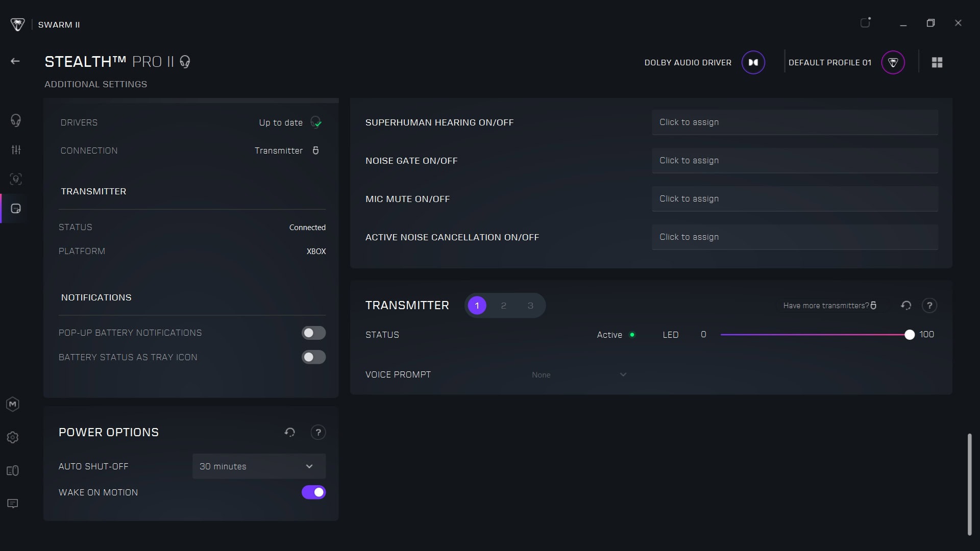Click the 'NOTIFICATIONS' section heading
Viewport: 980px width, 551px height.
click(96, 297)
